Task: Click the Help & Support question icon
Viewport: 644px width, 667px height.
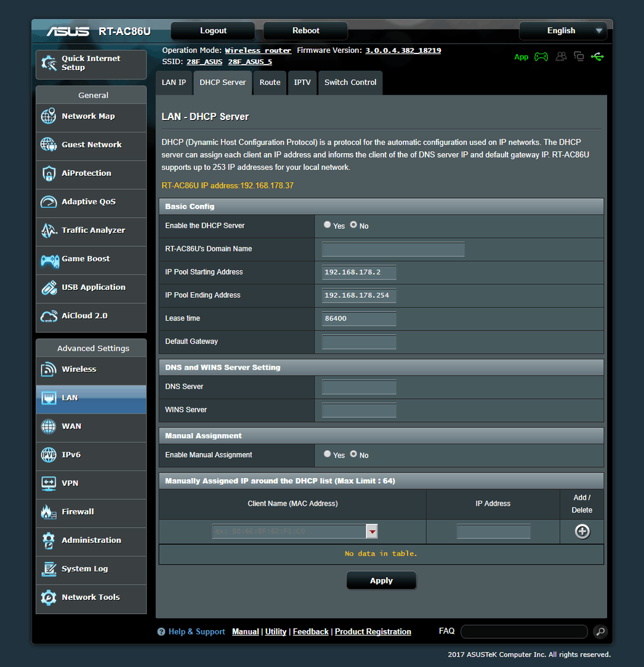Action: (161, 632)
